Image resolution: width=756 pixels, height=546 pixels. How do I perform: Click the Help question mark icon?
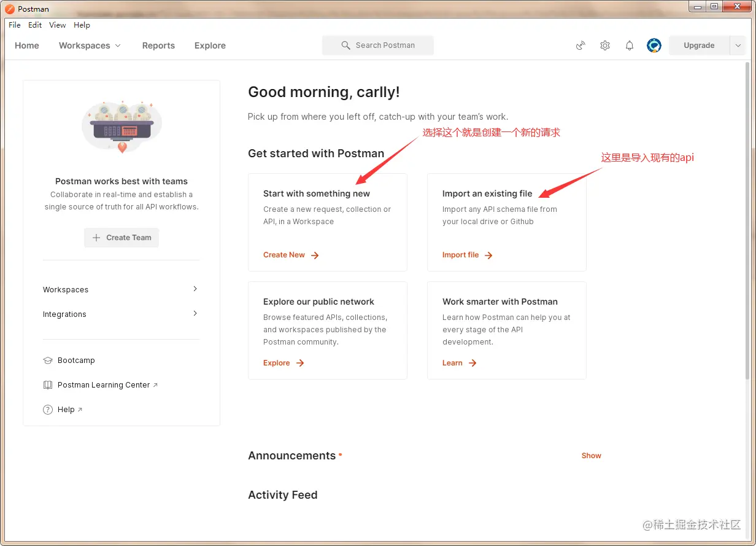[48, 410]
